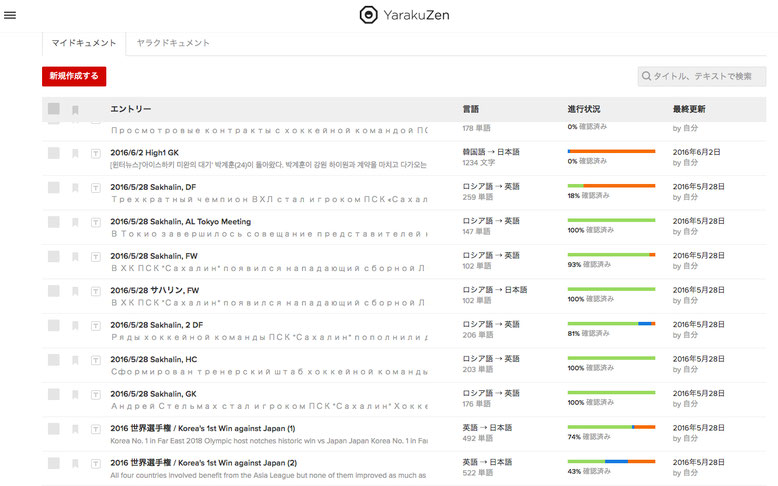Open the 2016/6/2 High1 GK document
Viewport: 778px width, 486px height.
click(144, 152)
